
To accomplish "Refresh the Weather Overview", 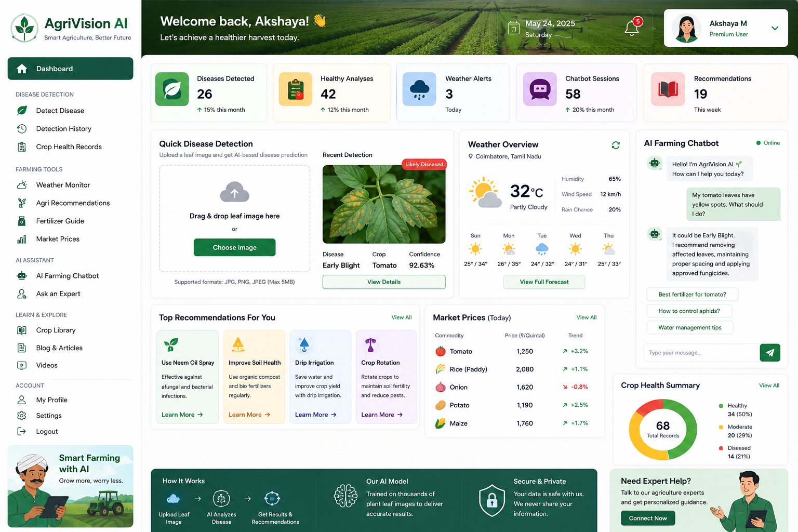I will 616,145.
